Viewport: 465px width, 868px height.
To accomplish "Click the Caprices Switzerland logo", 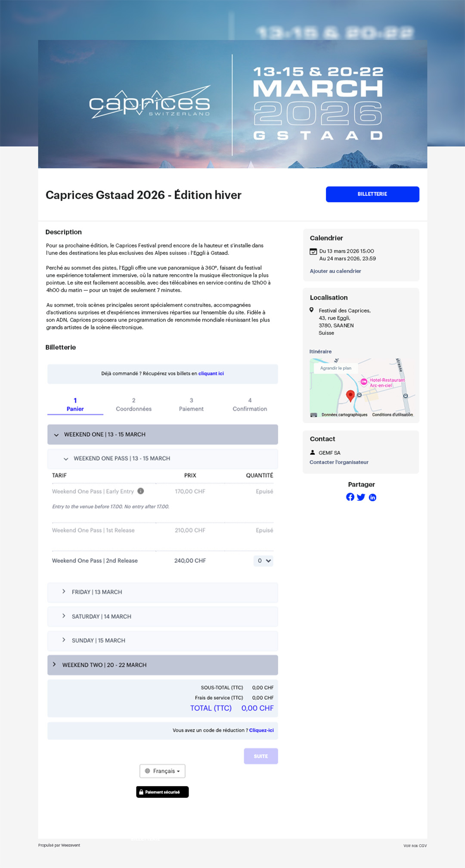I will [150, 103].
